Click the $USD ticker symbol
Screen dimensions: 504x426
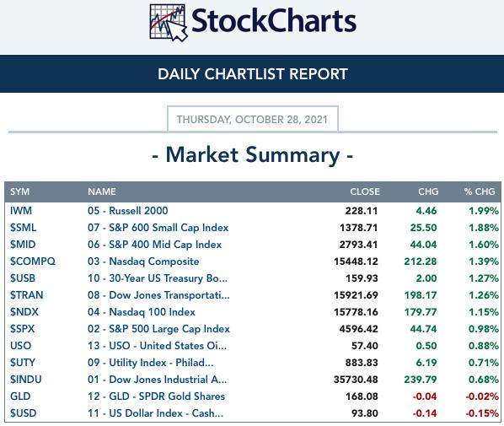click(x=23, y=413)
